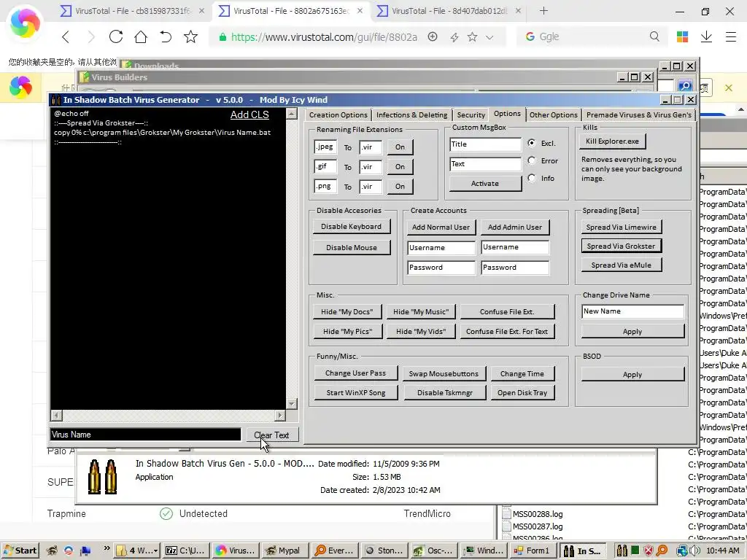Viewport: 747px width, 560px height.
Task: Click the Add Admin User button
Action: tap(514, 227)
